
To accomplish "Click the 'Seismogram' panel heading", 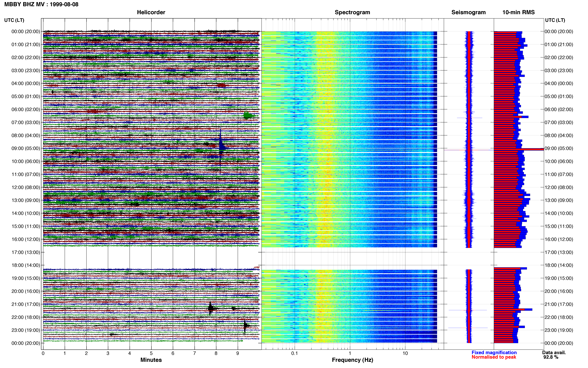I will pos(468,12).
